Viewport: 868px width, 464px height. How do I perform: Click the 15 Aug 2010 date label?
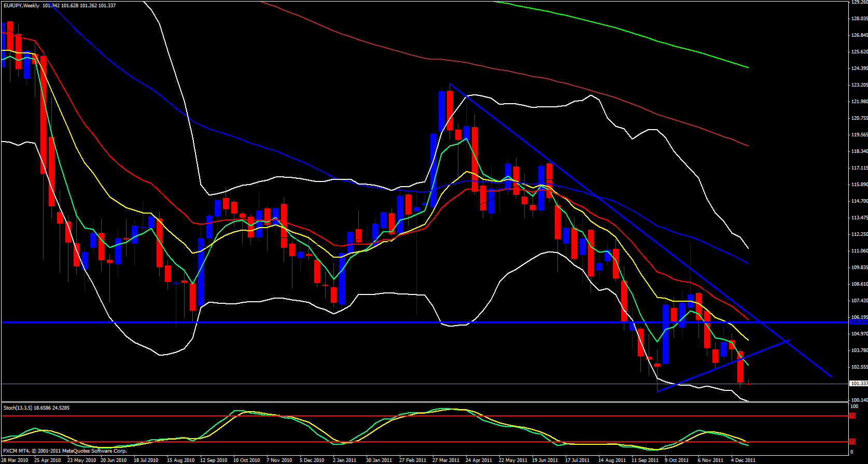[x=180, y=460]
